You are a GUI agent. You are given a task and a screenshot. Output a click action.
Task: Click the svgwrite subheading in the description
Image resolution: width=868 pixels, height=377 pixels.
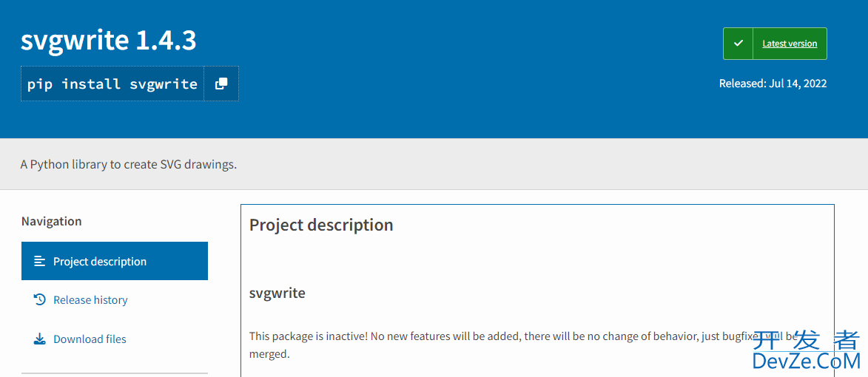[277, 293]
